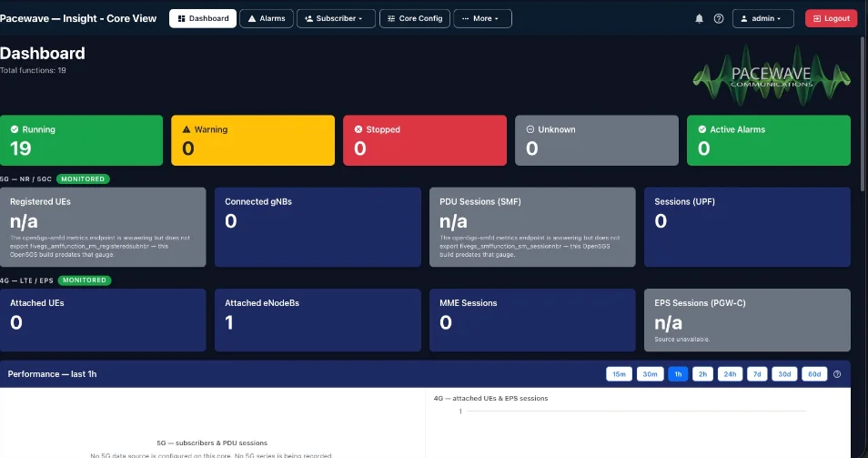Select the Active Alarms card

click(x=768, y=140)
